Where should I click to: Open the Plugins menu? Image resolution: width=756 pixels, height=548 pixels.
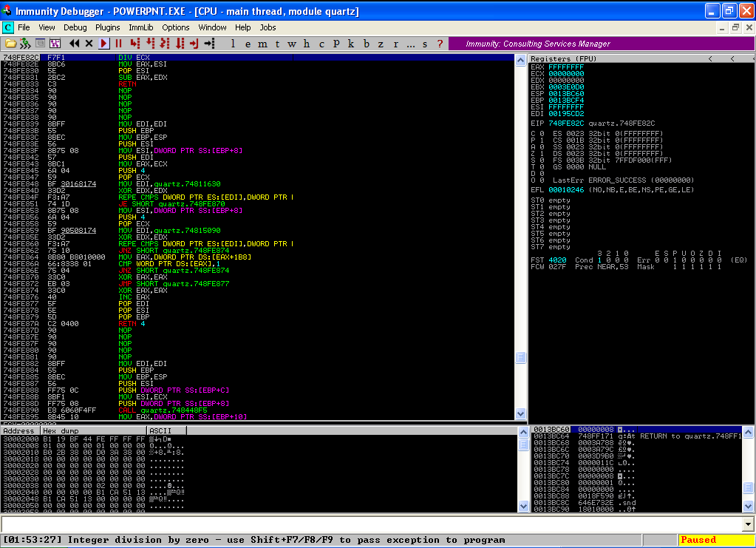[107, 27]
